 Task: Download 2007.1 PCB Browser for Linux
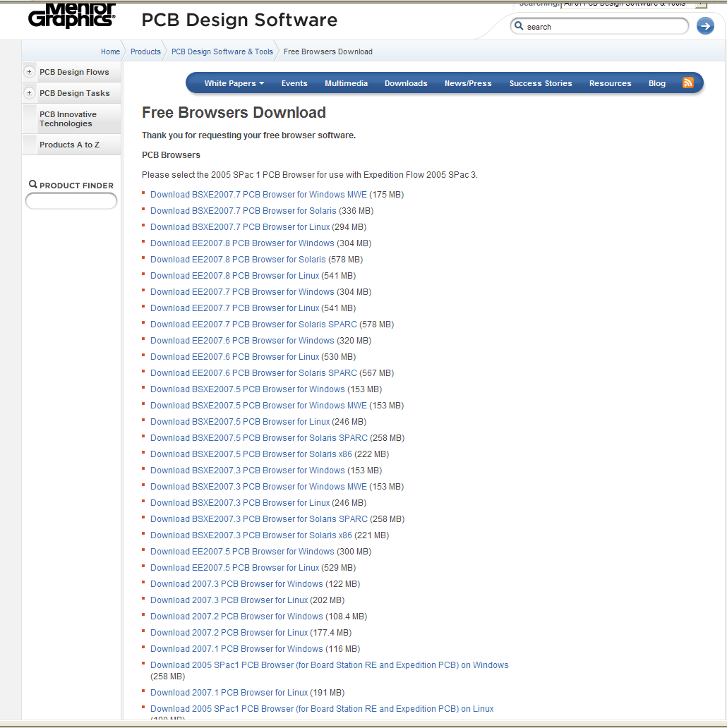coord(229,693)
